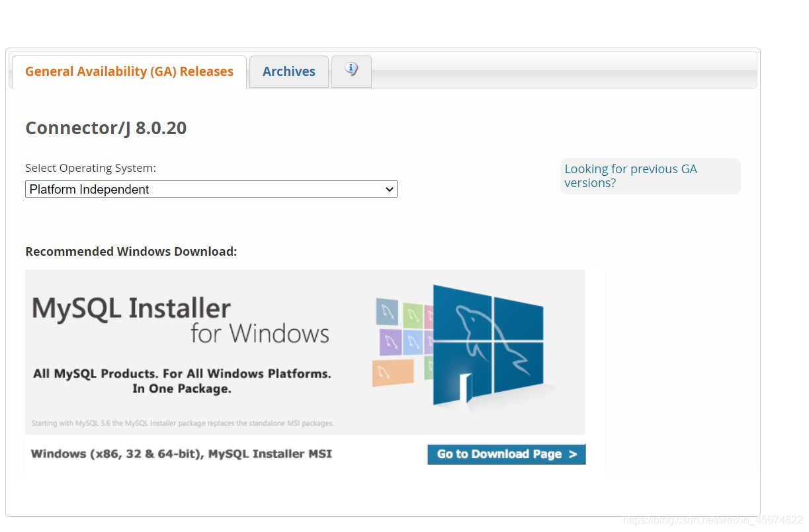Expand the Select Operating System dropdown

(211, 189)
